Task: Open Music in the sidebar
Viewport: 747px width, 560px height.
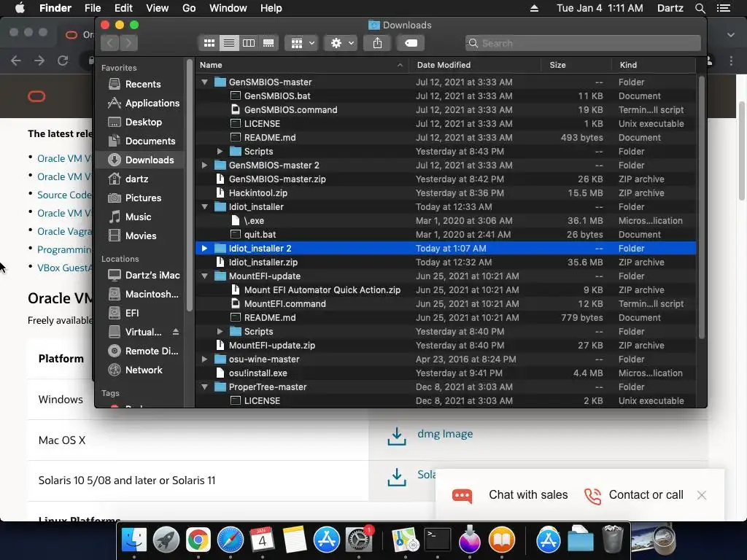Action: point(139,217)
